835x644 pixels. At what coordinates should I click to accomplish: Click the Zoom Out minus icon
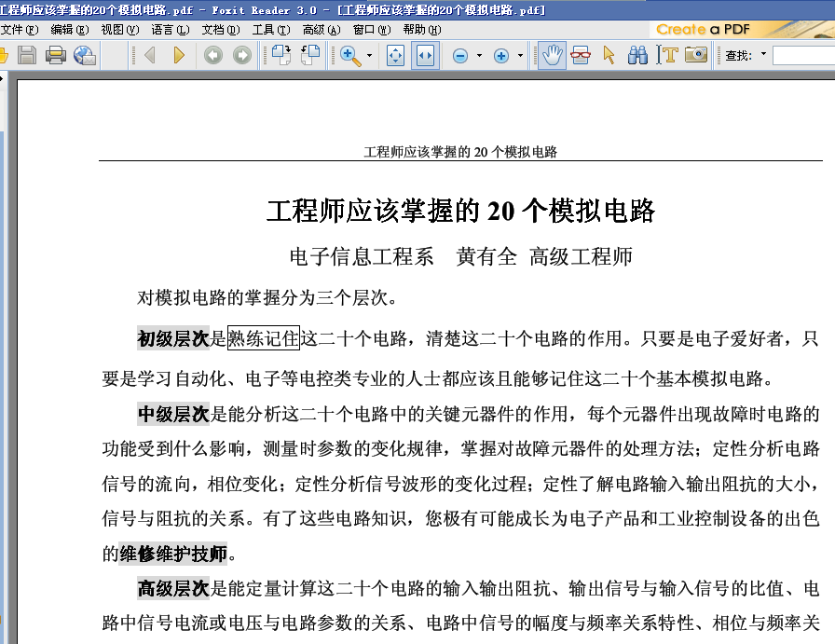click(x=460, y=55)
